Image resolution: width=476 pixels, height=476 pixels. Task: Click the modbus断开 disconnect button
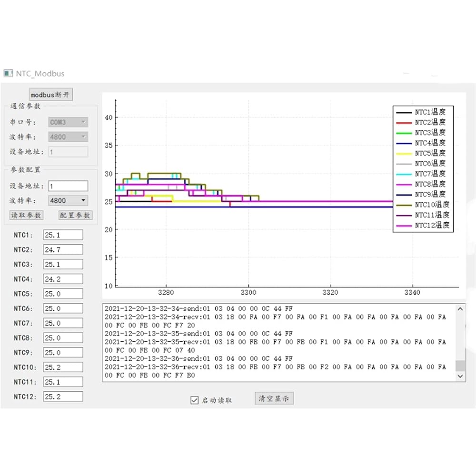pyautogui.click(x=51, y=94)
